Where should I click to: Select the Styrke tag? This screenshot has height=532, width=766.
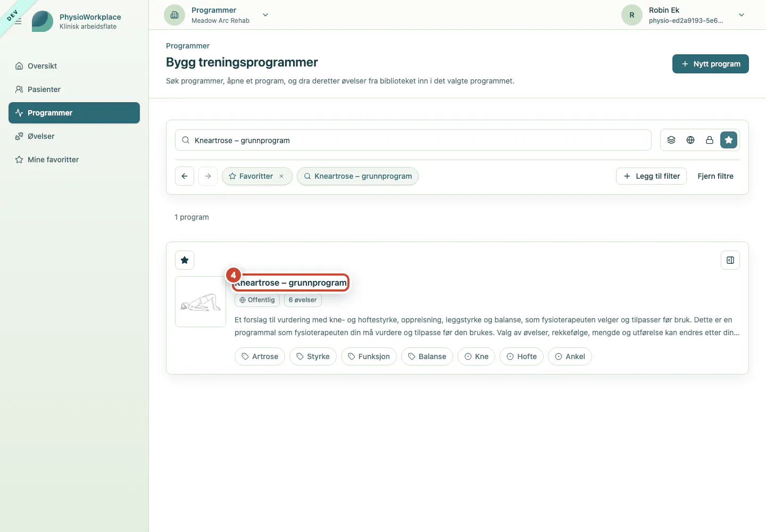pyautogui.click(x=313, y=356)
